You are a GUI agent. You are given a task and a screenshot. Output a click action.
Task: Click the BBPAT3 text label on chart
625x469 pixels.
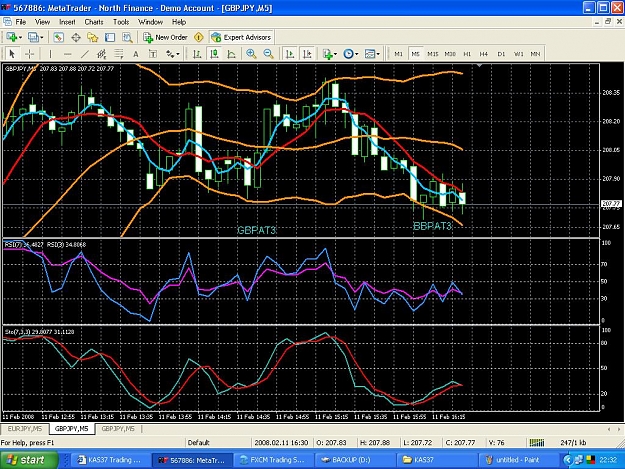(x=432, y=226)
